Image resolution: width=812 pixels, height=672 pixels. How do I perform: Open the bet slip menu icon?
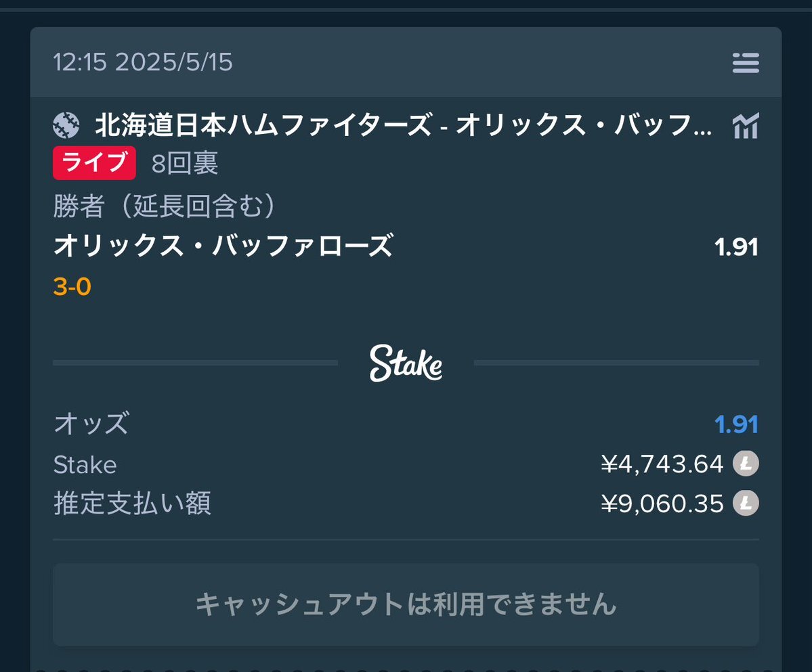pos(746,62)
